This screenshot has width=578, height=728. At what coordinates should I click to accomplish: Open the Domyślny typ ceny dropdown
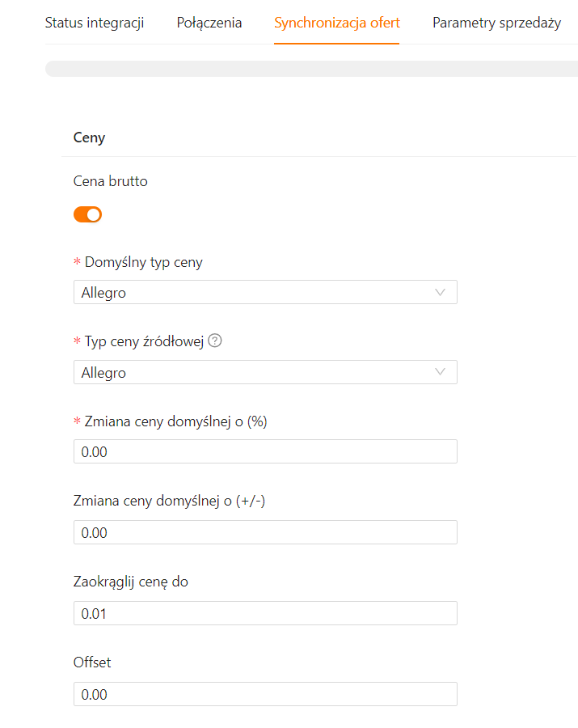pyautogui.click(x=265, y=292)
